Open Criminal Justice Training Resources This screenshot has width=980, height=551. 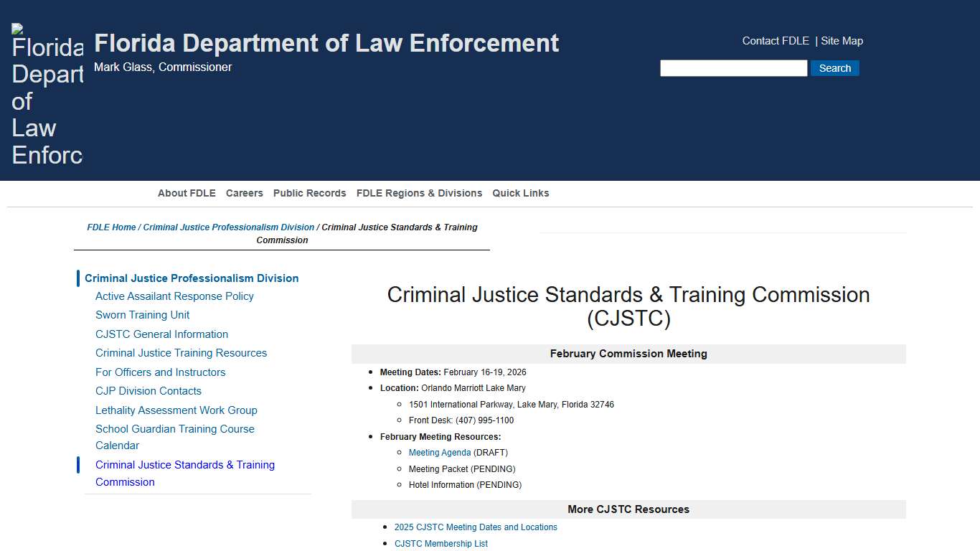181,352
